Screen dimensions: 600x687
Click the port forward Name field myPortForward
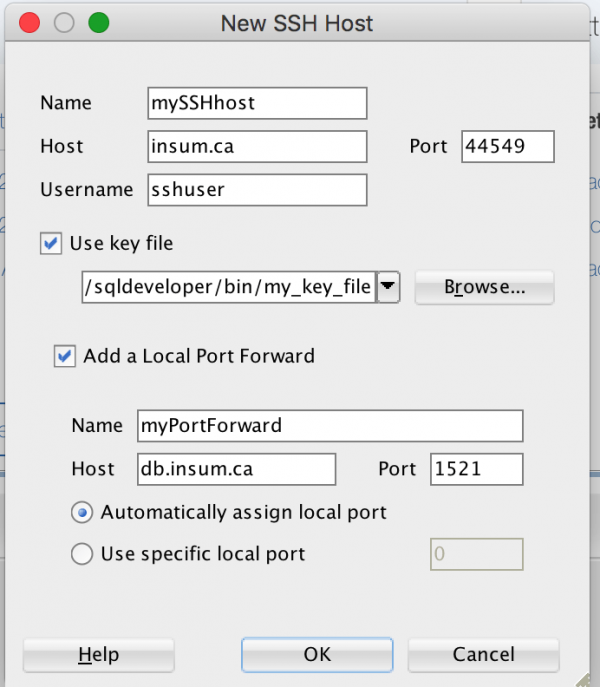click(x=330, y=425)
